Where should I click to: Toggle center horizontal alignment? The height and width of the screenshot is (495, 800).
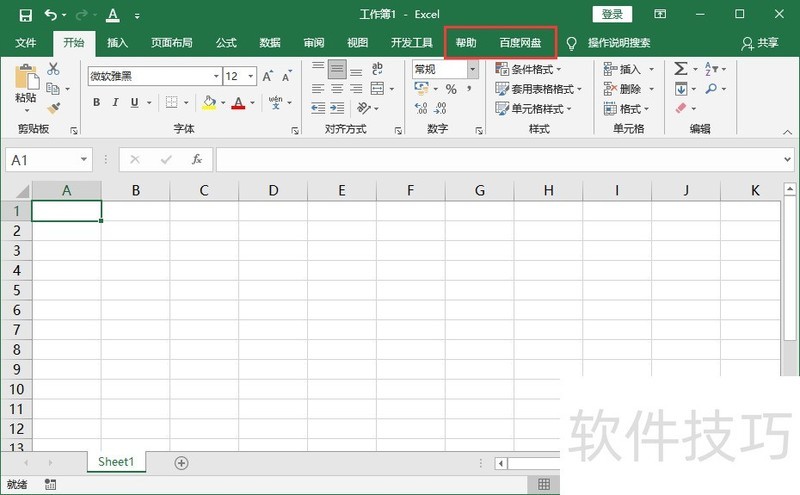(337, 89)
